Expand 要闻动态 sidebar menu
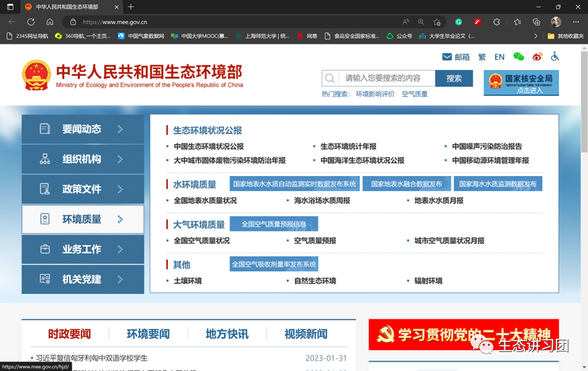The height and width of the screenshot is (371, 588). [83, 129]
